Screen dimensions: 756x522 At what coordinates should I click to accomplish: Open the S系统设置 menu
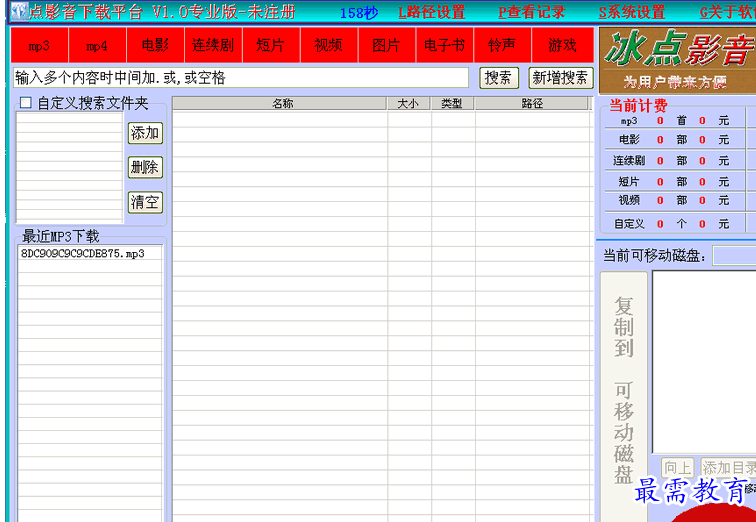coord(632,13)
